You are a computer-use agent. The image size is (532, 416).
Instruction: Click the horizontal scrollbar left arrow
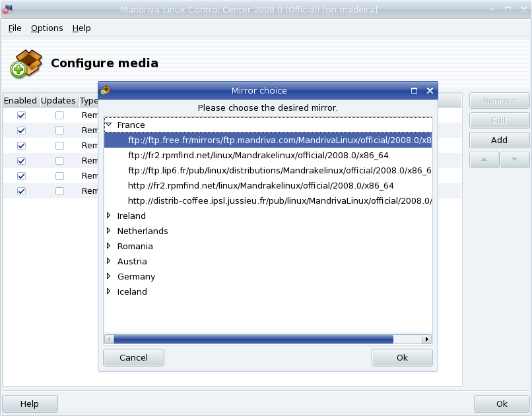pyautogui.click(x=109, y=339)
